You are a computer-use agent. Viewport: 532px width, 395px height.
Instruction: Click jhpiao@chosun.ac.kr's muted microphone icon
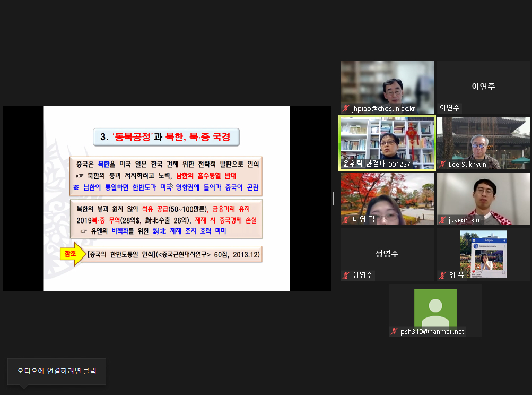(x=345, y=108)
